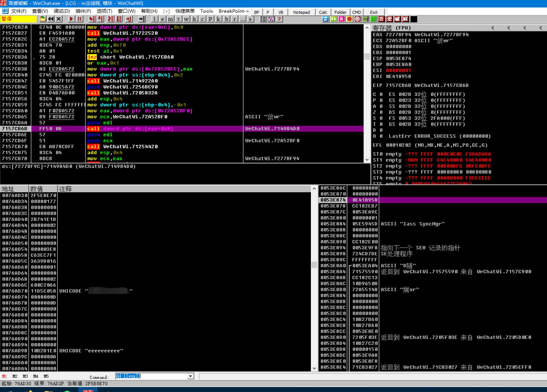Click the red record circle plugin icon
This screenshot has height=392, width=547.
coord(349,19)
